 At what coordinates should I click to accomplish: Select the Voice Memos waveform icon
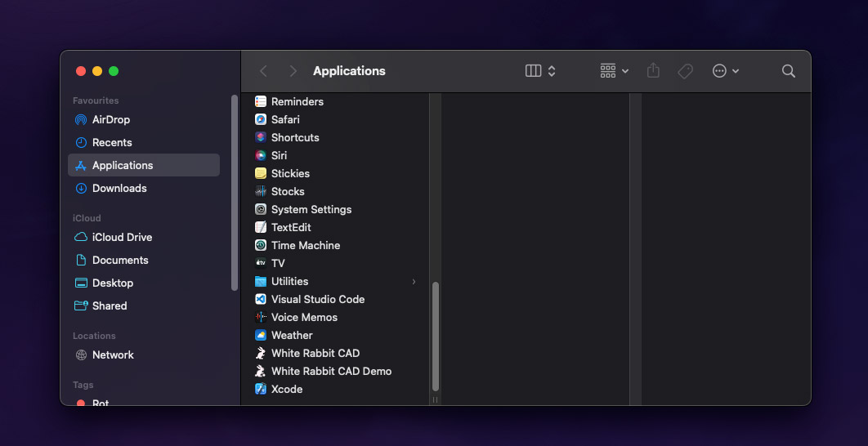pyautogui.click(x=260, y=317)
